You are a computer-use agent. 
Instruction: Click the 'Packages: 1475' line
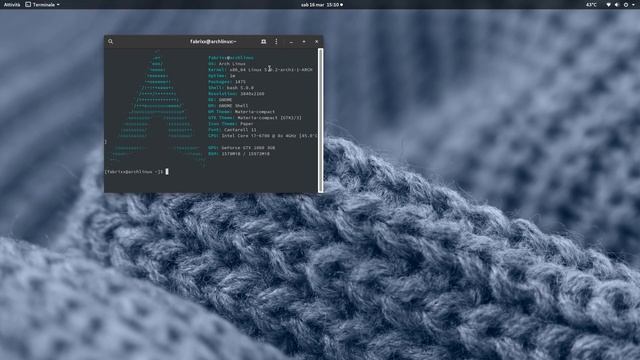coord(227,82)
